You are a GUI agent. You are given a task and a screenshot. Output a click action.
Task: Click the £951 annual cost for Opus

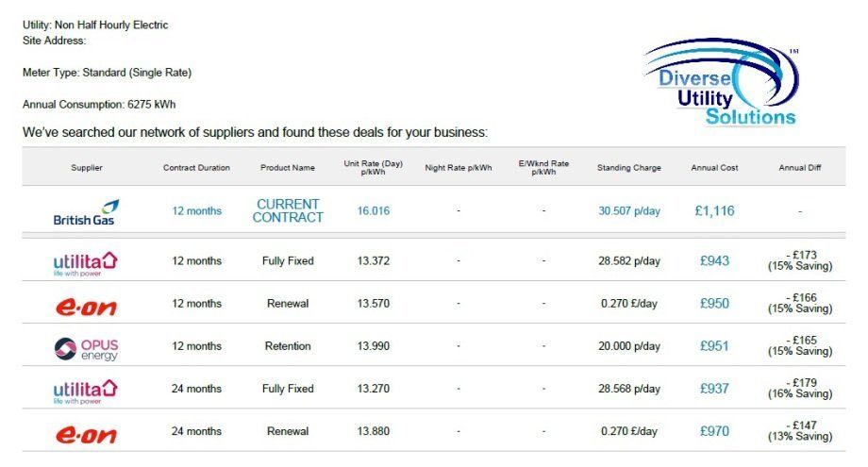[x=714, y=346]
